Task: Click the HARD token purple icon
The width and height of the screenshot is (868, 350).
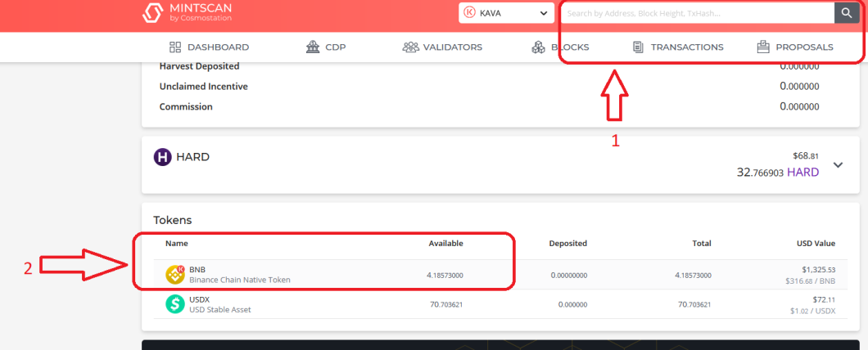Action: pos(162,157)
